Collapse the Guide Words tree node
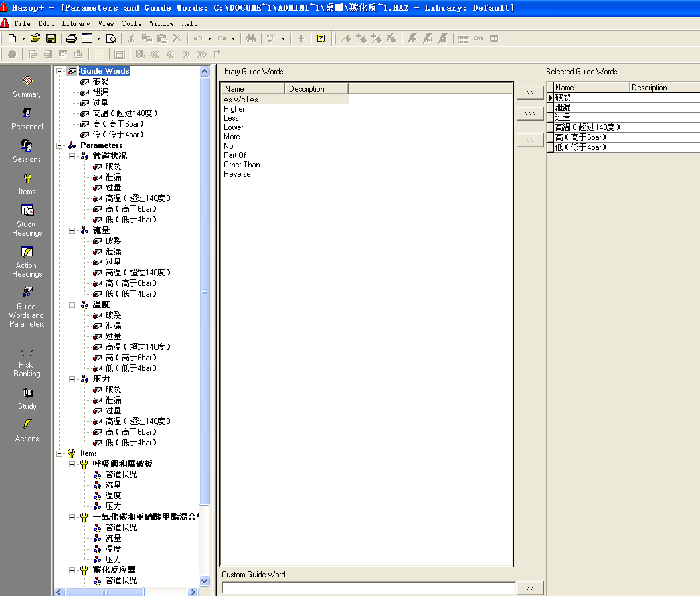 pyautogui.click(x=59, y=71)
